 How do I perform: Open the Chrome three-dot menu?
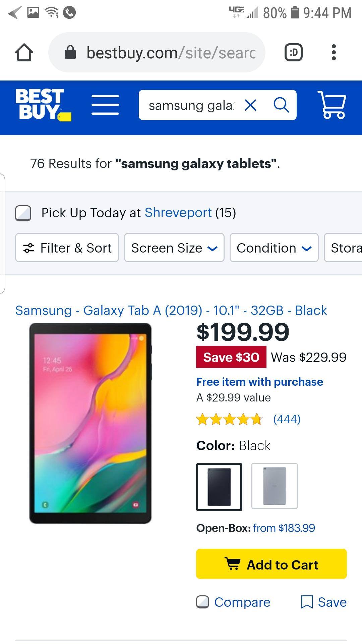pyautogui.click(x=333, y=53)
